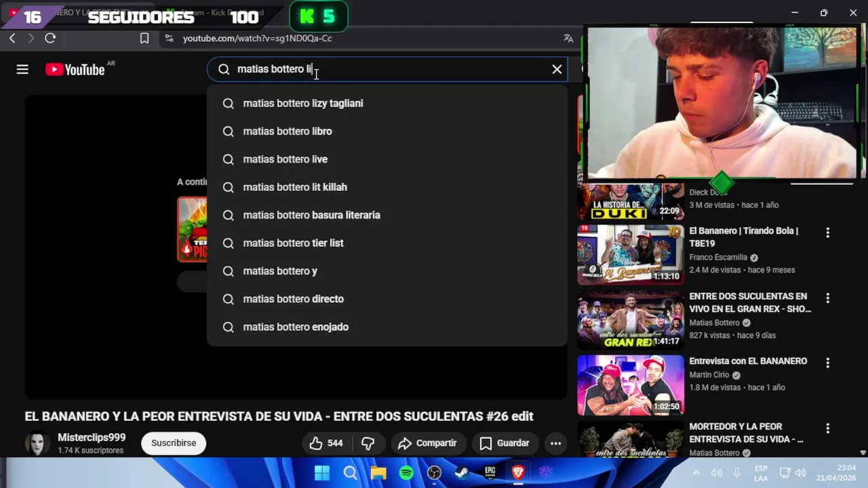Click the Compartir share button
The image size is (868, 488).
[x=428, y=443]
